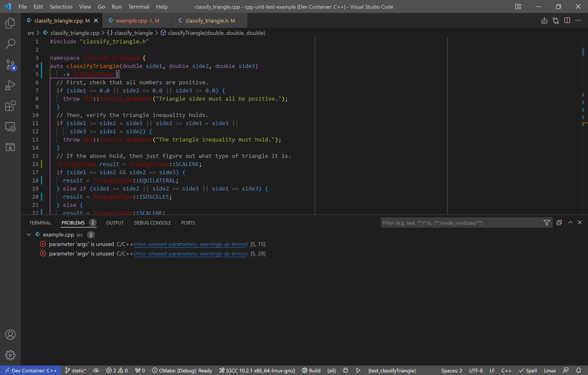
Task: Click the open changes compare icon
Action: (556, 20)
